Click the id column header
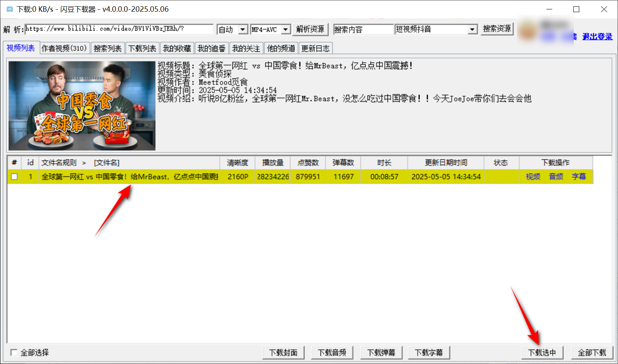Viewport: 618px width, 364px height. (x=30, y=162)
